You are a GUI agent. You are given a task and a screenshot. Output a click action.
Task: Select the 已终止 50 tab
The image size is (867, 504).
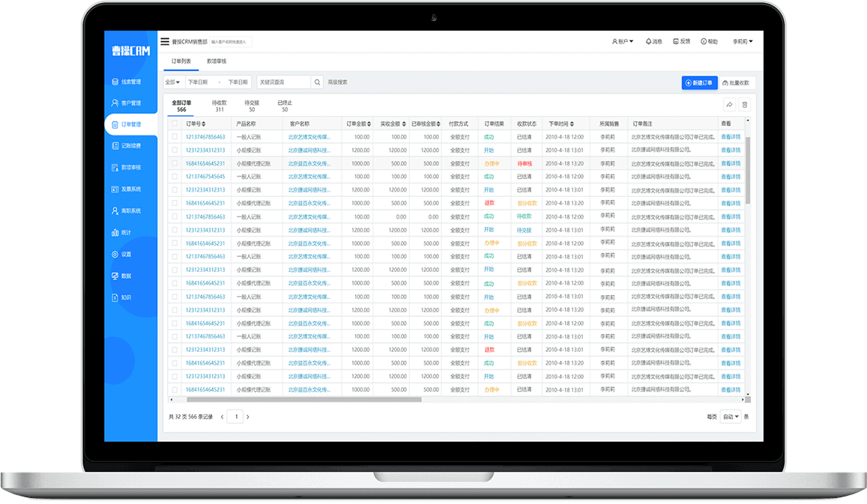tap(285, 106)
